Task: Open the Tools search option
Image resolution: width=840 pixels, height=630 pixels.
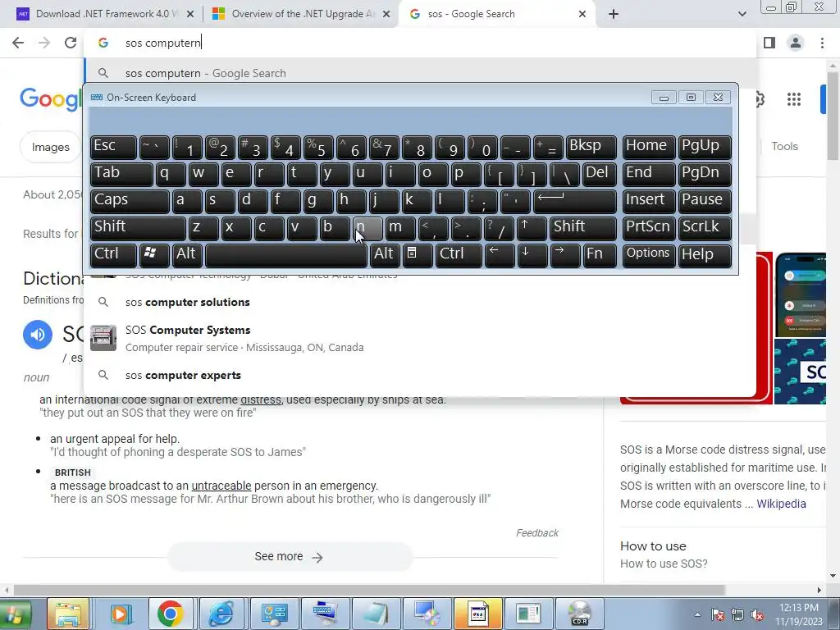Action: [784, 146]
